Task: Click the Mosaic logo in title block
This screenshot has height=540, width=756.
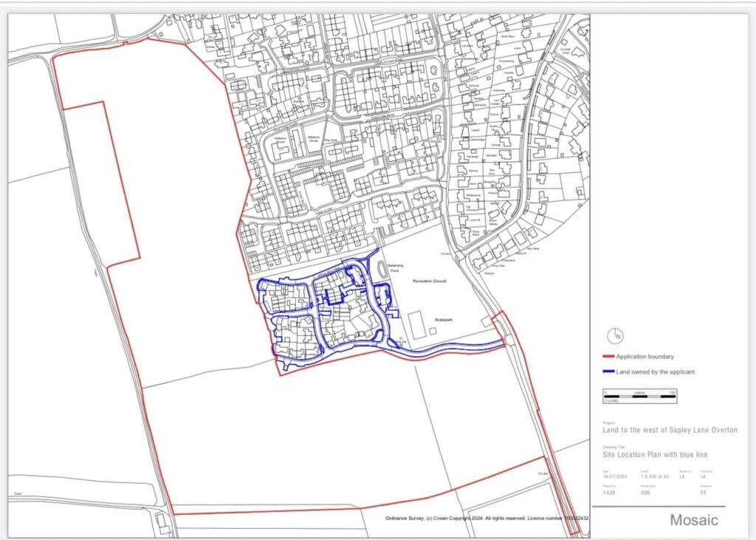Action: point(693,520)
